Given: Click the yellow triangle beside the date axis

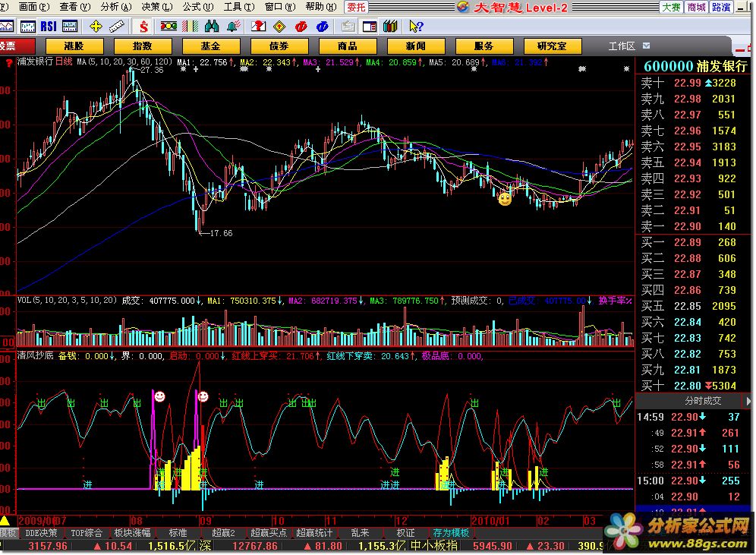Looking at the screenshot, I should [5, 520].
